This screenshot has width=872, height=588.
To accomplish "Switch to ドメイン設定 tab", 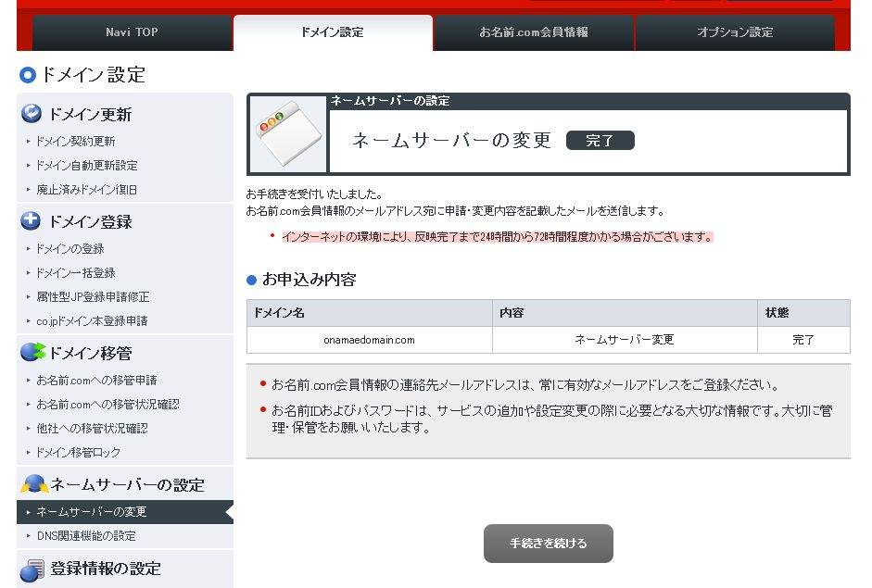I will coord(333,32).
